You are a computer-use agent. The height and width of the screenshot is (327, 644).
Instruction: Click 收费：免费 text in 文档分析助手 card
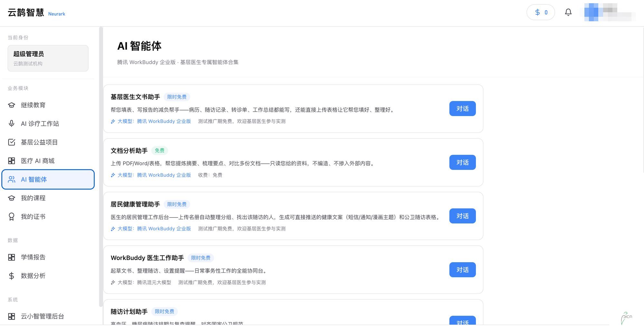[210, 175]
